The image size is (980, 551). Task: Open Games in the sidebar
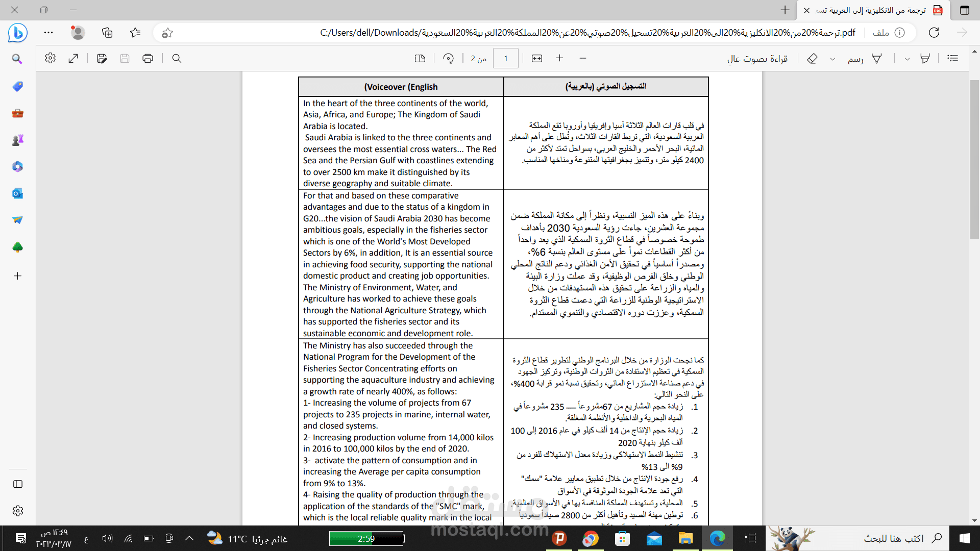(x=17, y=140)
